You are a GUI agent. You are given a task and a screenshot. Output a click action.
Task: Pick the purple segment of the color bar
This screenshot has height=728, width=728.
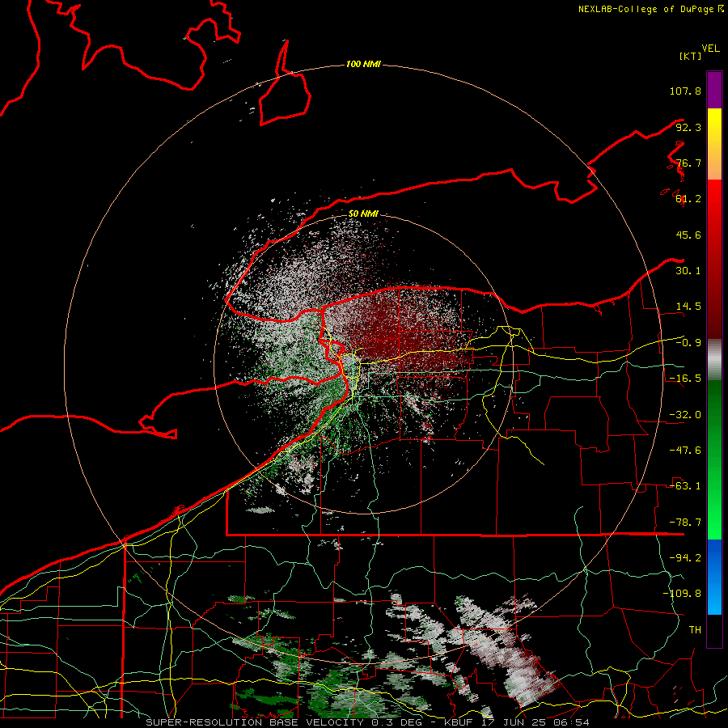click(x=714, y=90)
